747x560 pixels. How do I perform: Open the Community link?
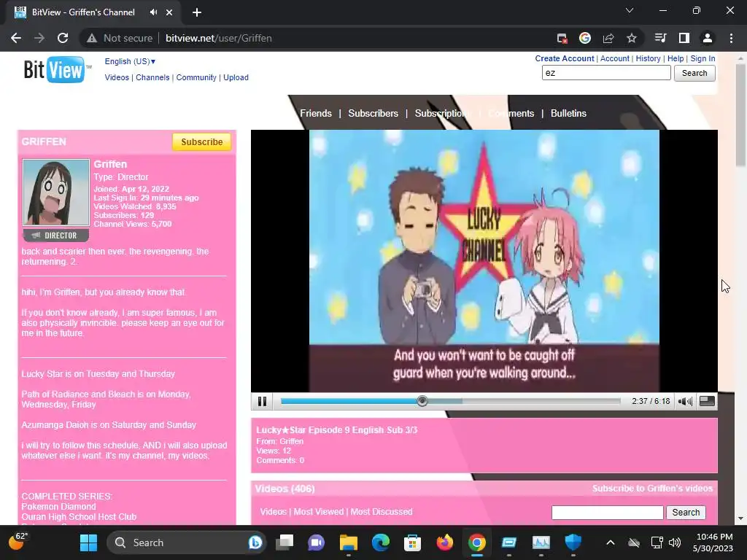[196, 77]
